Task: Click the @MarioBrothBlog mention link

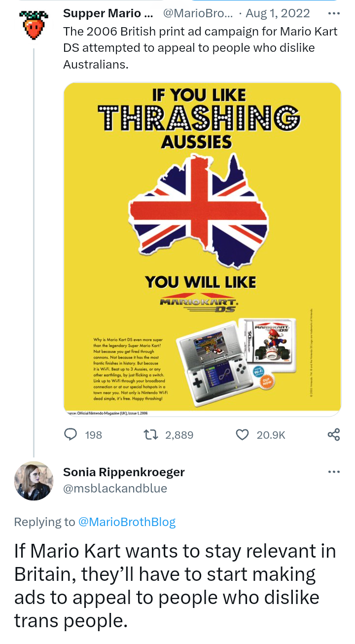Action: [127, 522]
